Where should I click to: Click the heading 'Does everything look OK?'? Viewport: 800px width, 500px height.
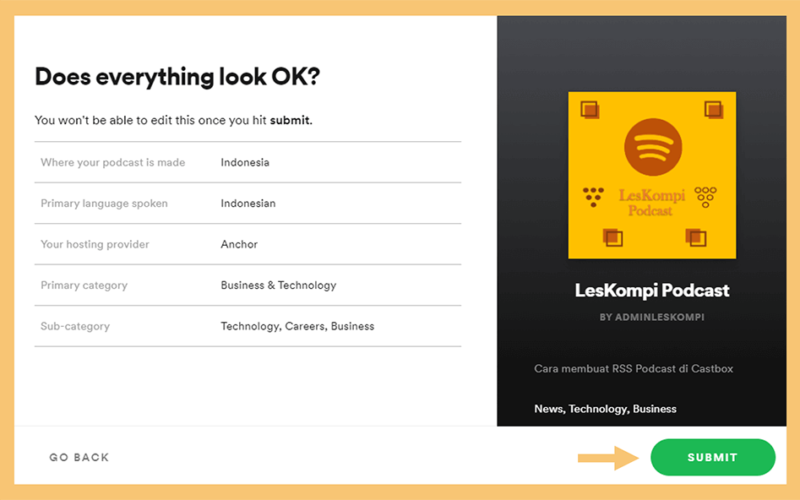tap(177, 77)
